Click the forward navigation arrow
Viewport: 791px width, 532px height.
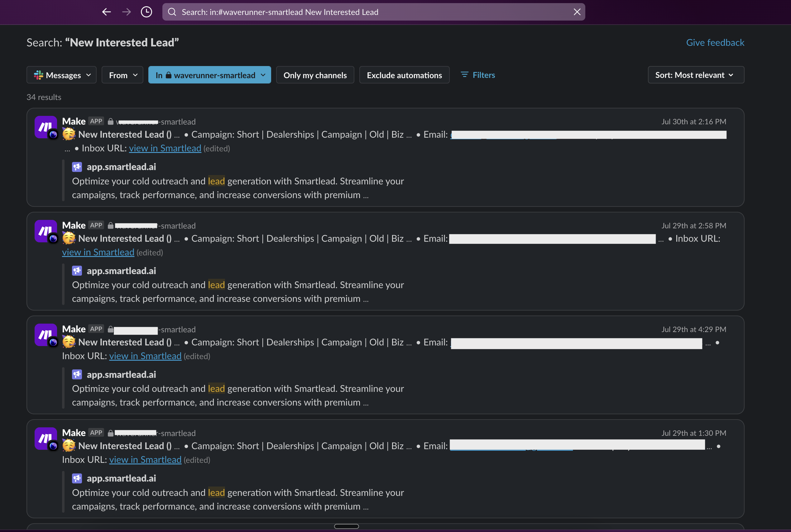coord(126,12)
